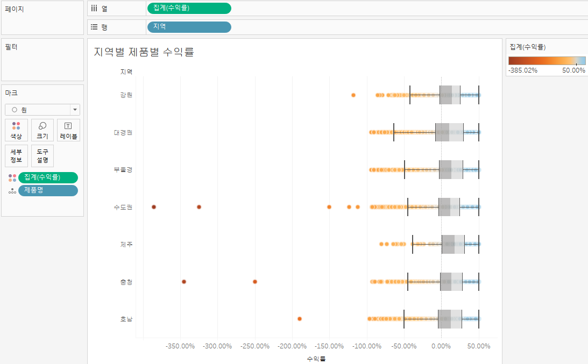This screenshot has height=364, width=588.
Task: Click the 대경권 box plot gray box
Action: click(449, 132)
